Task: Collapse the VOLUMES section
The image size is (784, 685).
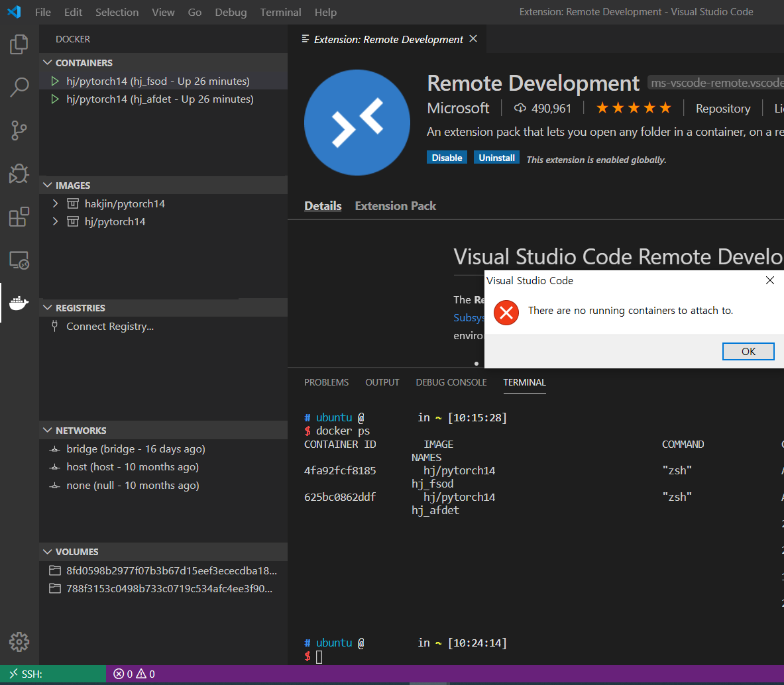Action: 48,552
